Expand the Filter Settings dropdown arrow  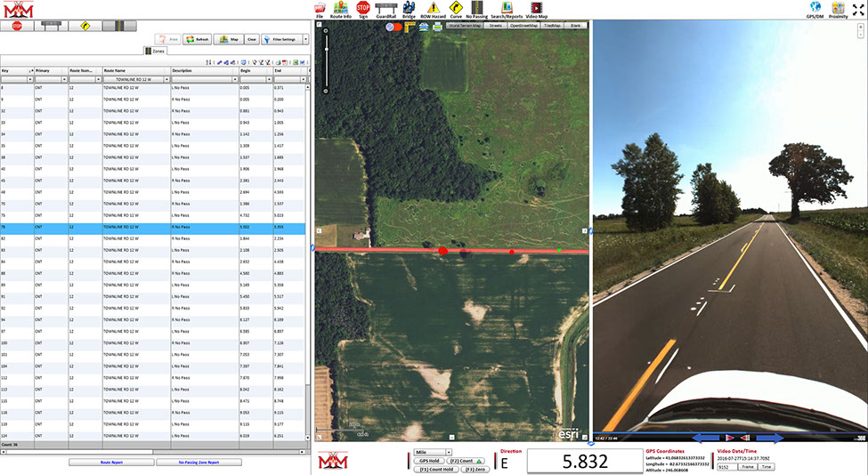tap(305, 39)
